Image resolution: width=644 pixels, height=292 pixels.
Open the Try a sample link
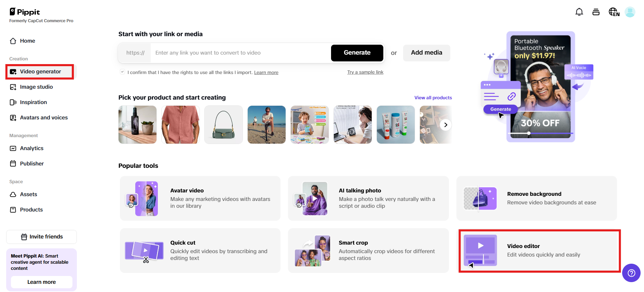(365, 72)
